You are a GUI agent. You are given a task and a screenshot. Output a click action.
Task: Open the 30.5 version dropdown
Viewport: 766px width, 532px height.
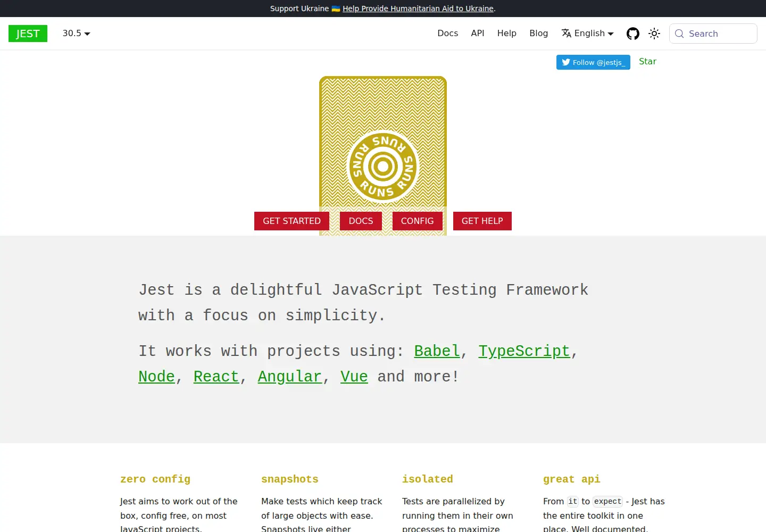pyautogui.click(x=76, y=33)
